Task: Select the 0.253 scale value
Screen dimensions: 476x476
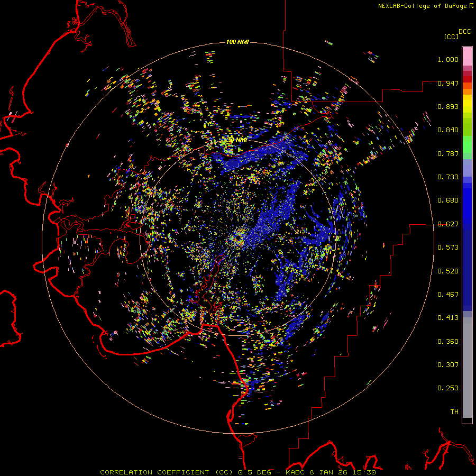Action: click(x=448, y=388)
